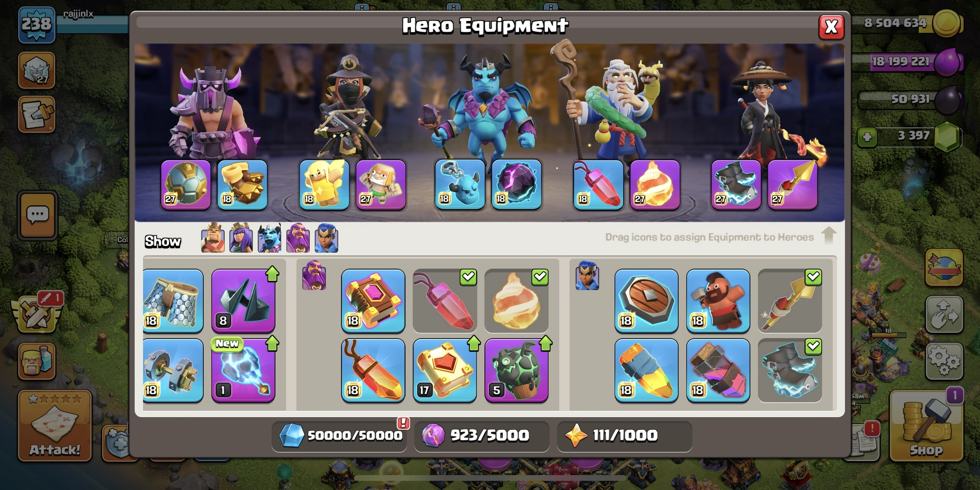
Task: Tap the Attack! map button
Action: [x=55, y=426]
